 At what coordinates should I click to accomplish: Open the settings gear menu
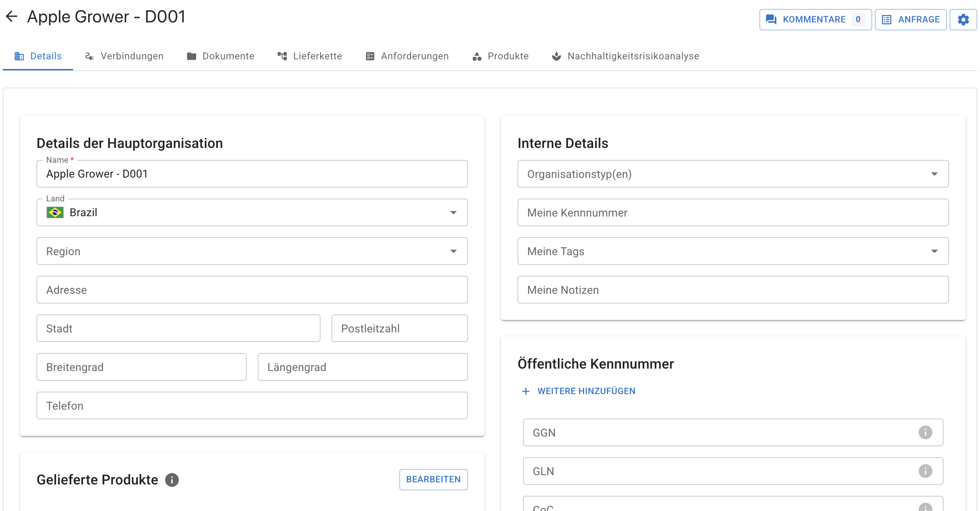(x=963, y=19)
